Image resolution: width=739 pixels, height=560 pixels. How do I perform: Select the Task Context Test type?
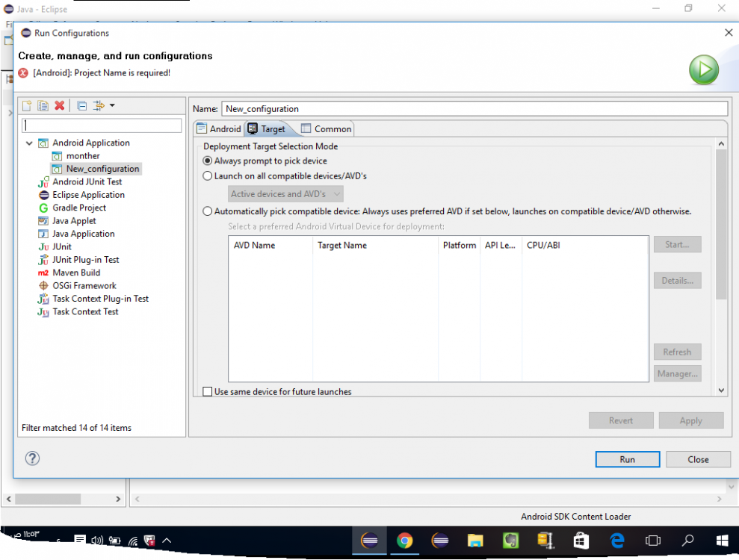click(x=85, y=311)
